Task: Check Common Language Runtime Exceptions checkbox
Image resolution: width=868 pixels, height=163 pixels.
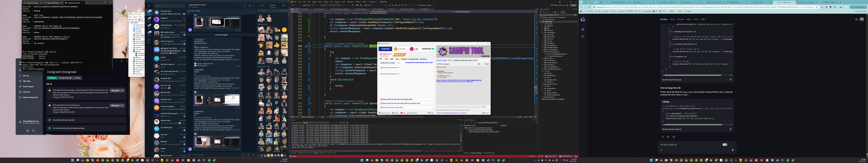Action: pos(466,128)
